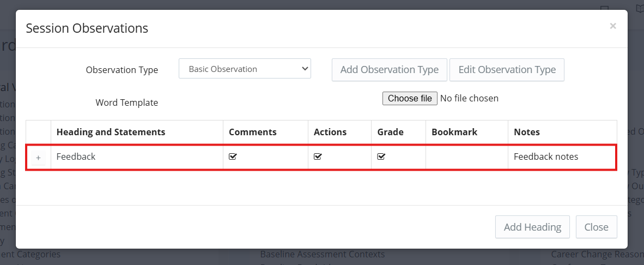Screen dimensions: 644x265
Task: Close the Session Observations dialog with the X
Action: click(613, 26)
